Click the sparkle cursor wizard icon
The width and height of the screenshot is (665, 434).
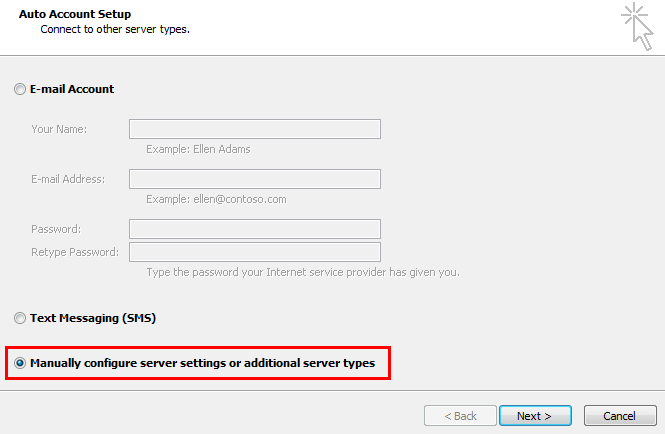click(637, 26)
